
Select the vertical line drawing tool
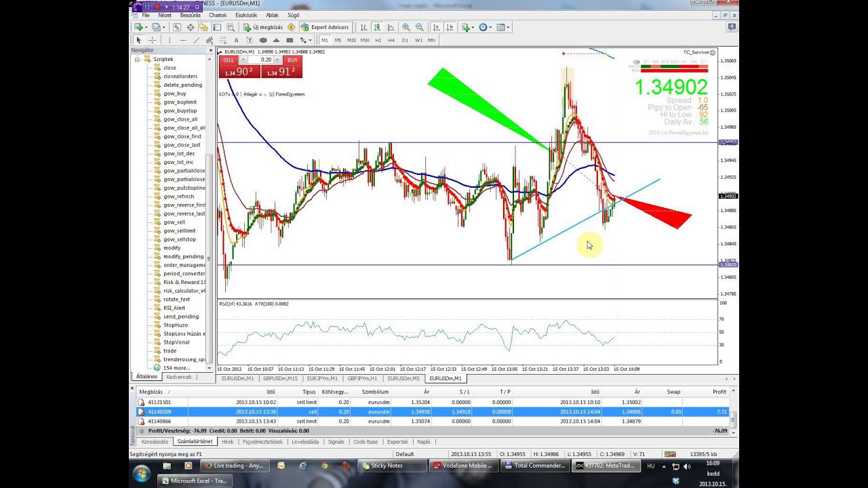coord(170,40)
